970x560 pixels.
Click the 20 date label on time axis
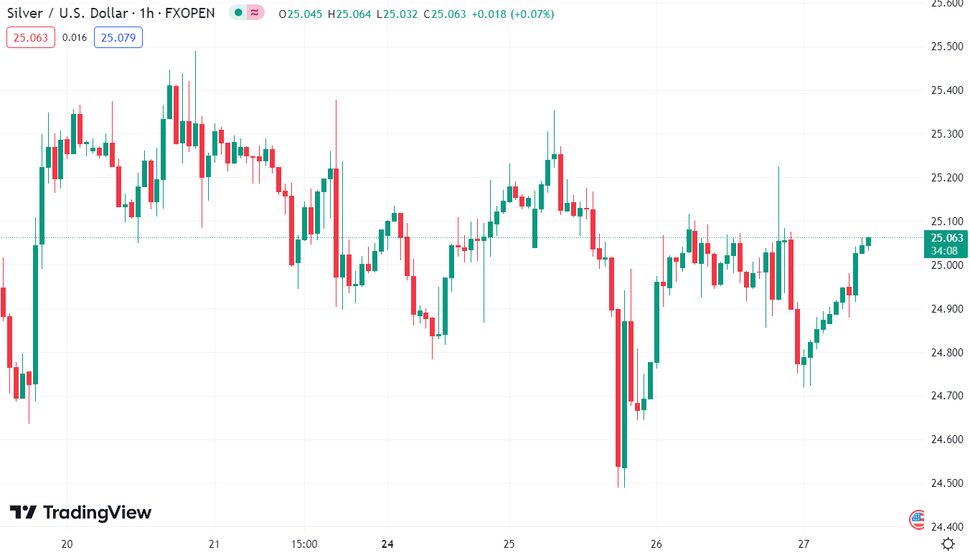click(x=67, y=544)
